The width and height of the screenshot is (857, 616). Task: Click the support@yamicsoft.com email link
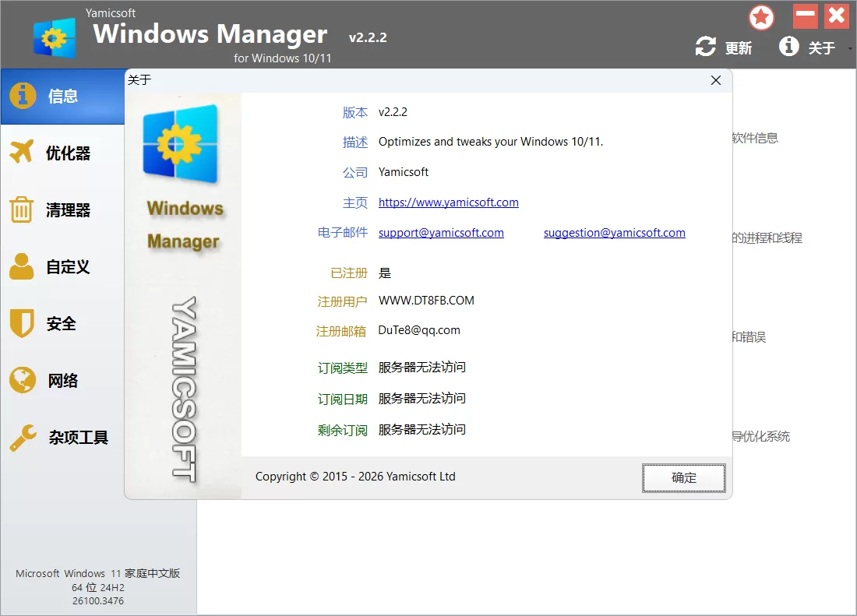441,232
